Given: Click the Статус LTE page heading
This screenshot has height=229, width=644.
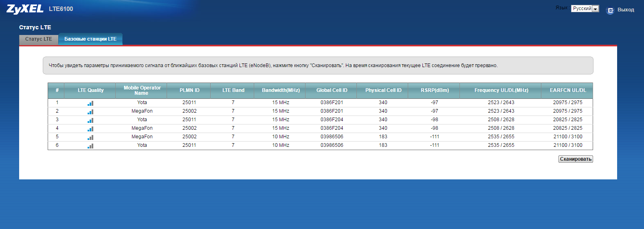Looking at the screenshot, I should (35, 27).
